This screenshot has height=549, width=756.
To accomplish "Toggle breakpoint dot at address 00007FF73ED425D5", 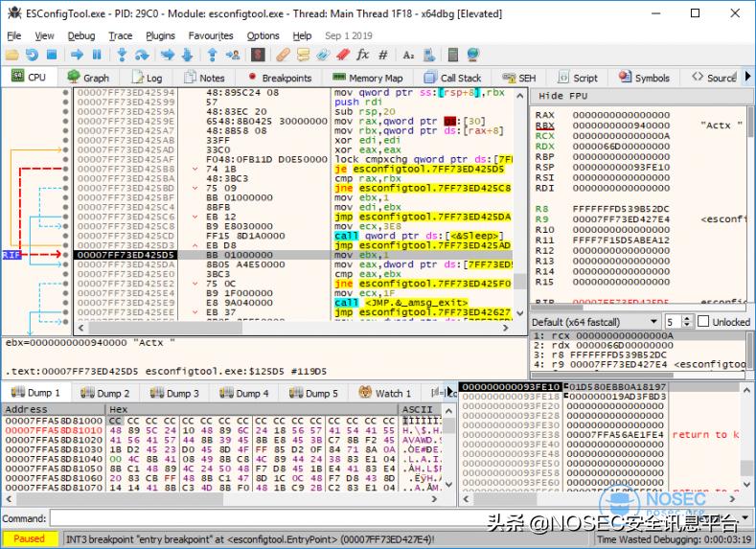I will pyautogui.click(x=66, y=256).
